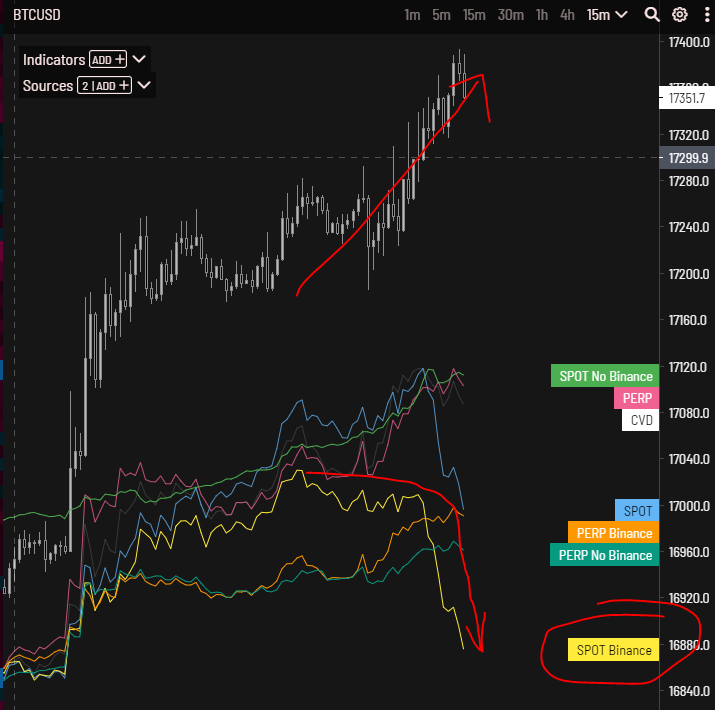Click the 16840.0 price axis label

tap(689, 691)
